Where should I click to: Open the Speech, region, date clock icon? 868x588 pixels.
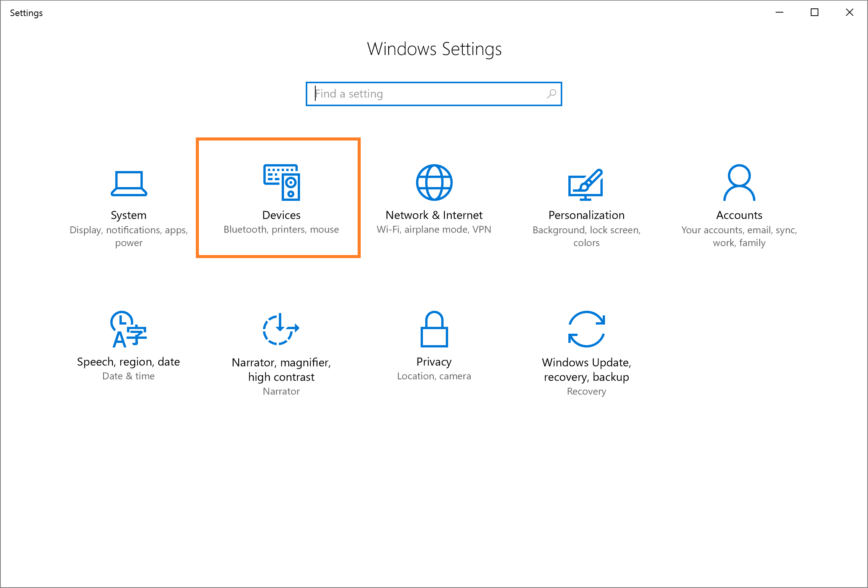(129, 329)
